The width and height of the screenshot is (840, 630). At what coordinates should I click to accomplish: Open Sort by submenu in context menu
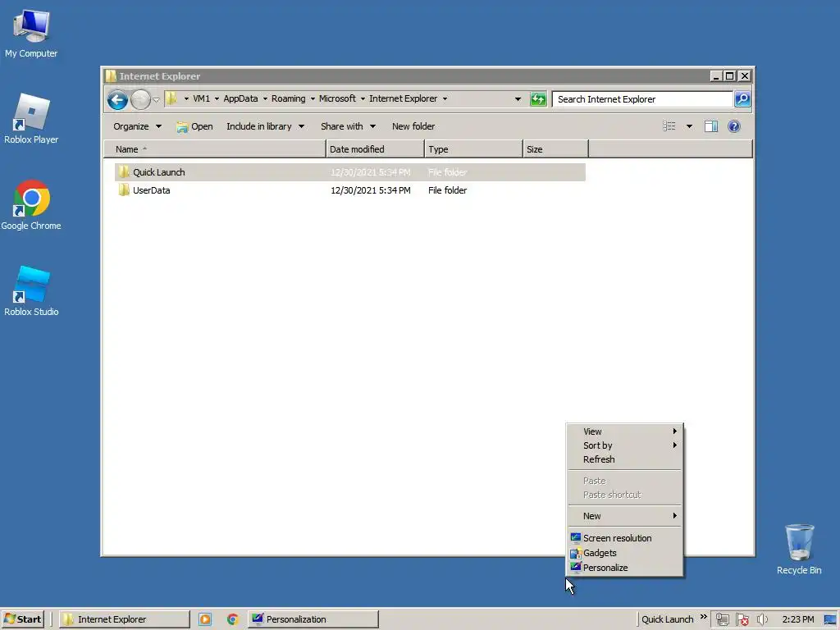[x=625, y=445]
